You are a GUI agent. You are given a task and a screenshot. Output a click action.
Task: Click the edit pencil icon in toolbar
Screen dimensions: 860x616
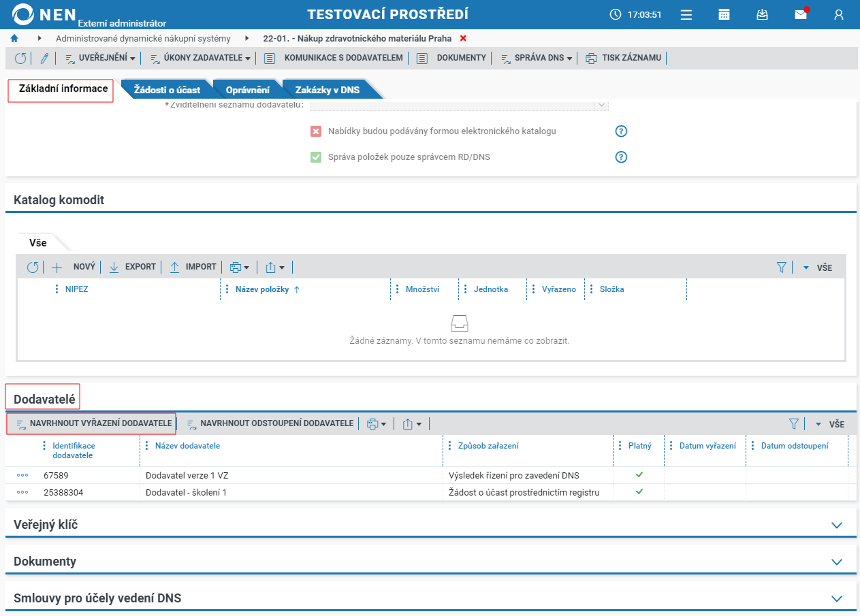(44, 58)
